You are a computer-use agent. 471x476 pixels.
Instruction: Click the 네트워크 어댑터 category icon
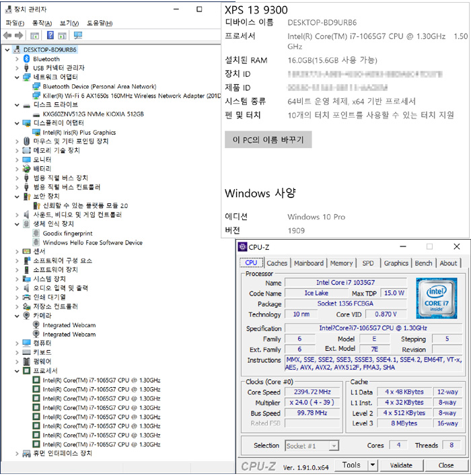point(27,77)
